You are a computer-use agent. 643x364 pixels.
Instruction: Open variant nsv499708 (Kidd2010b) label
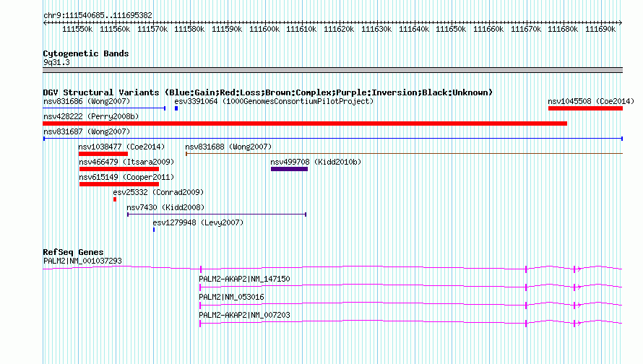pyautogui.click(x=316, y=162)
